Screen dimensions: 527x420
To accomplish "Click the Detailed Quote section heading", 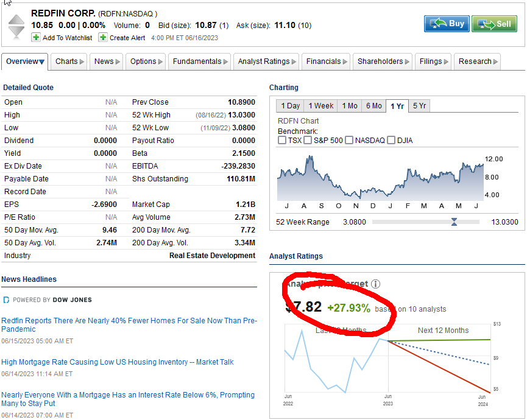I will point(28,88).
